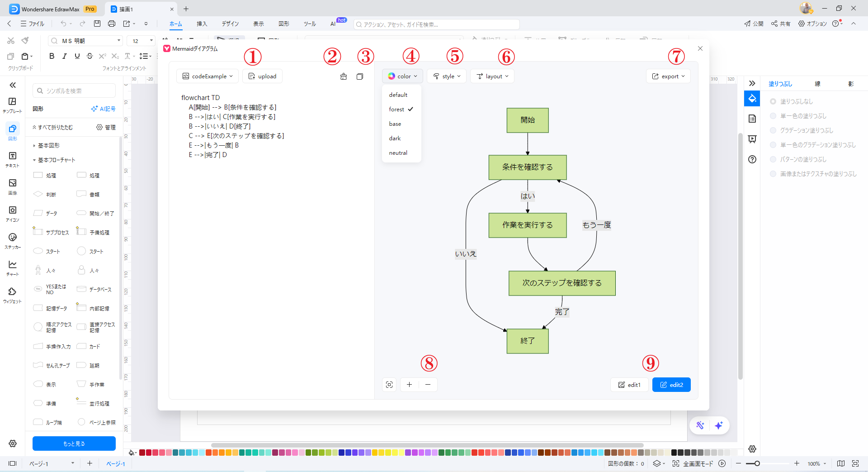Click the Bold formatting icon
The image size is (868, 472).
[x=52, y=56]
